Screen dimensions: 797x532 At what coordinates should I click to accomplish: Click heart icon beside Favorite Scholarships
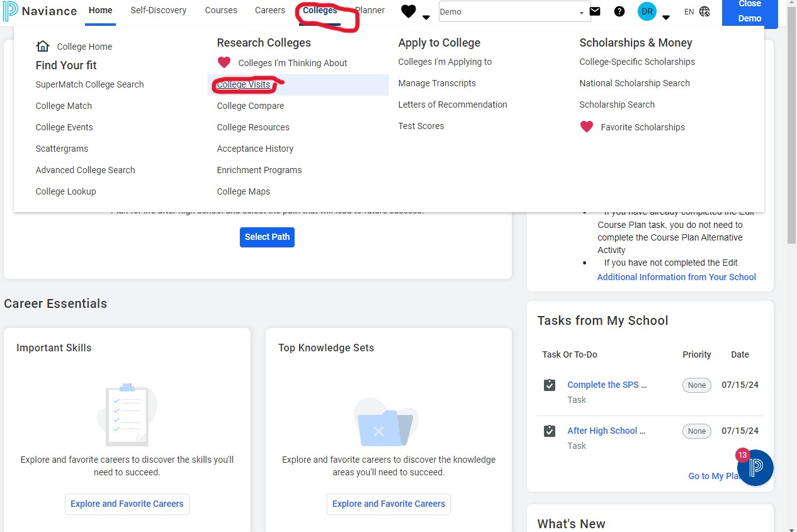587,127
